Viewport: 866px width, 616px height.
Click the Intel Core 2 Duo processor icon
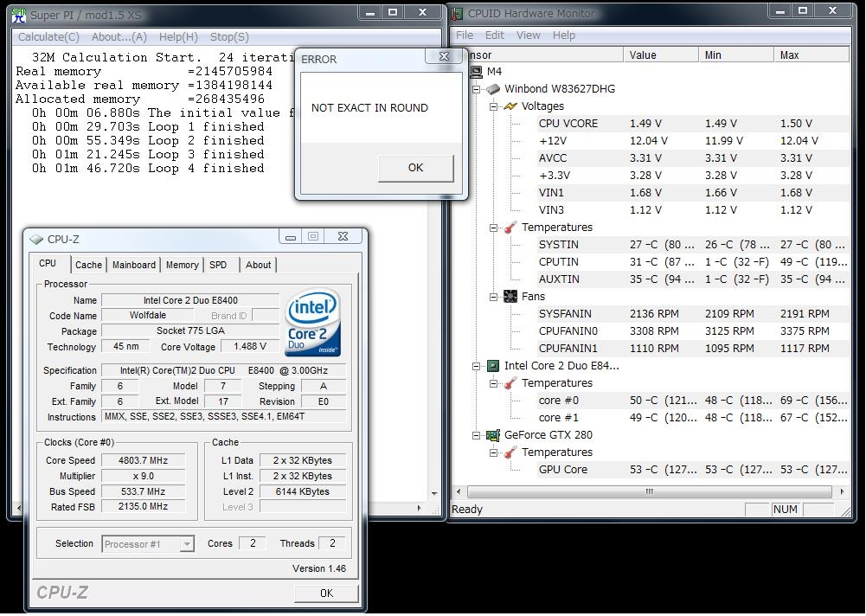click(x=492, y=366)
